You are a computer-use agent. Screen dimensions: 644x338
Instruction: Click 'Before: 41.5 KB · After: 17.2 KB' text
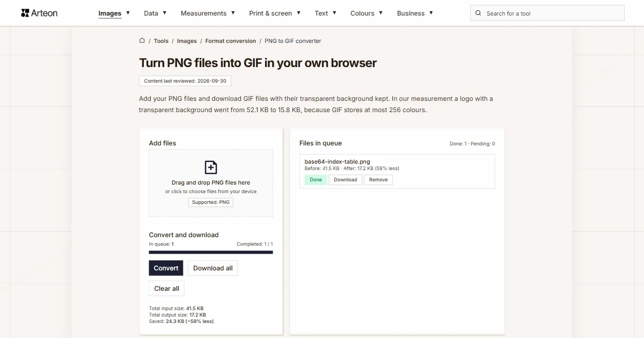pos(339,168)
